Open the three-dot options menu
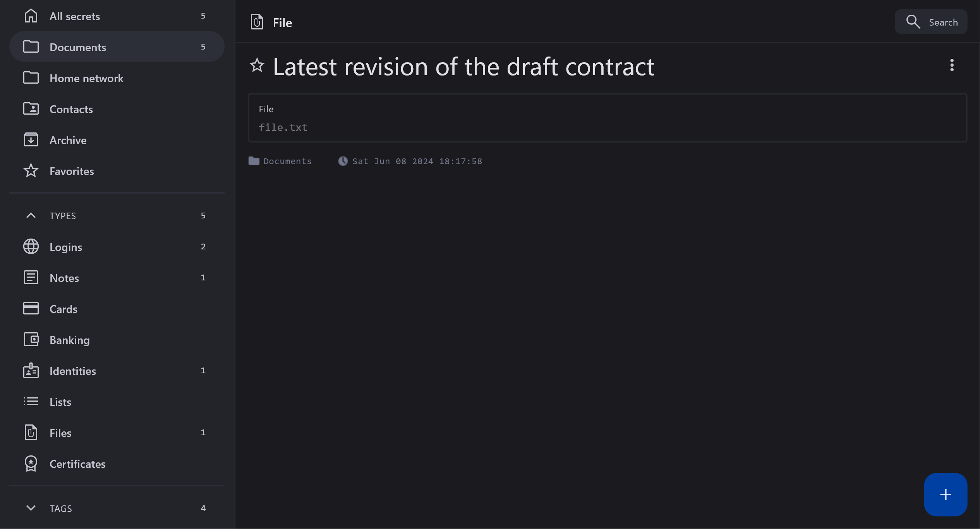The height and width of the screenshot is (529, 980). [952, 65]
